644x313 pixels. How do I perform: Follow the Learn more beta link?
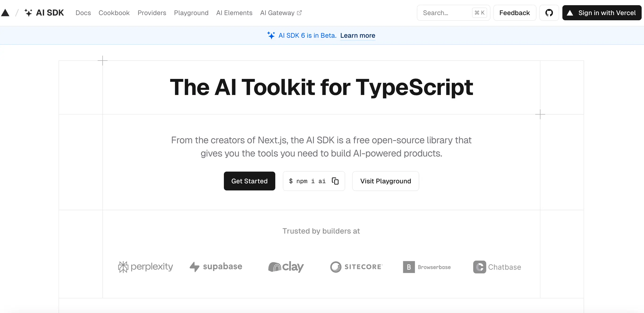357,35
